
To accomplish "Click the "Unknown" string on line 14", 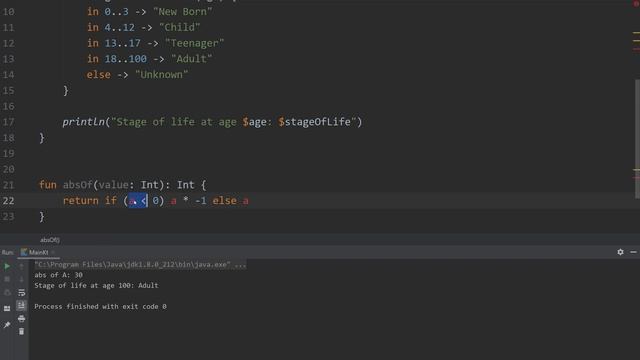I will point(162,75).
